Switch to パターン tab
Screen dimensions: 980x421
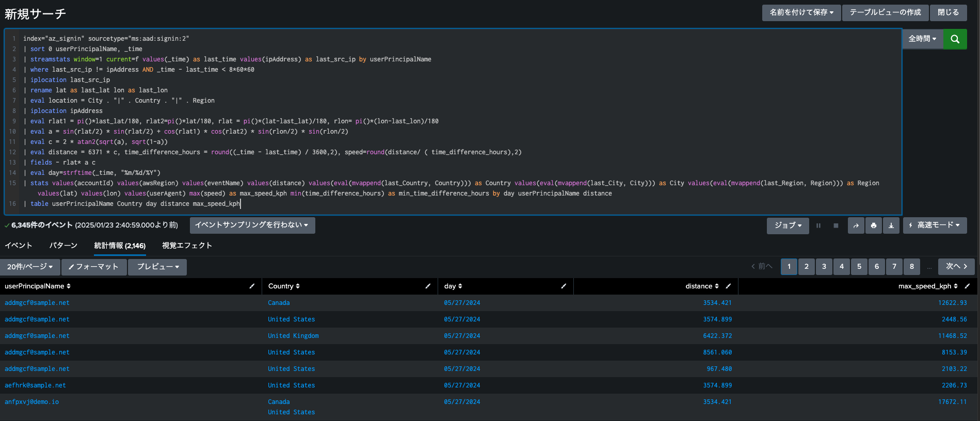point(63,246)
